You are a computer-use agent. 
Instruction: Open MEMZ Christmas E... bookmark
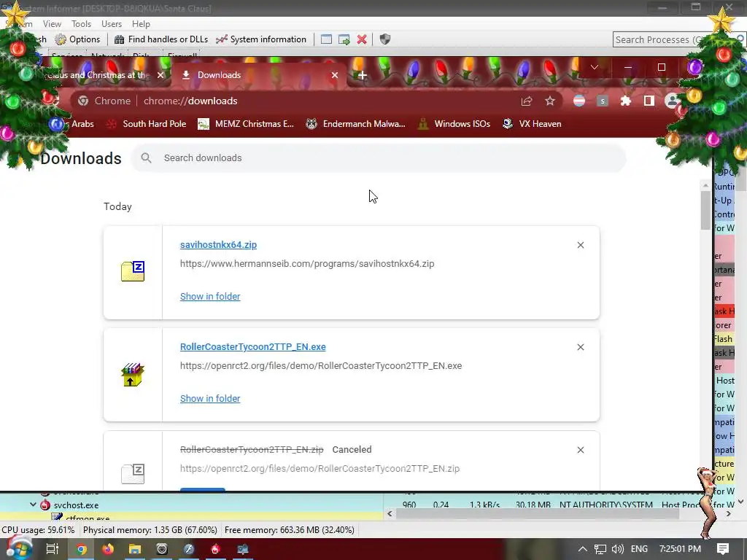(x=246, y=124)
